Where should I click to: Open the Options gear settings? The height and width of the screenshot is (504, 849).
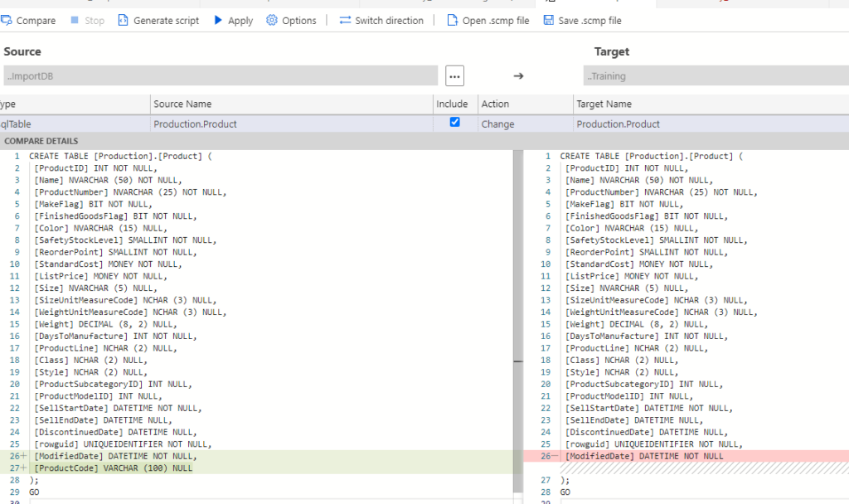point(272,21)
